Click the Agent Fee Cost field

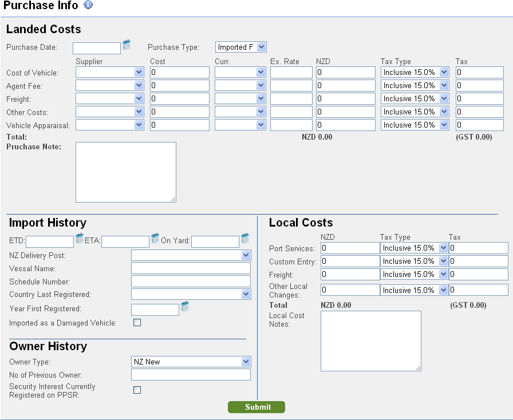179,85
